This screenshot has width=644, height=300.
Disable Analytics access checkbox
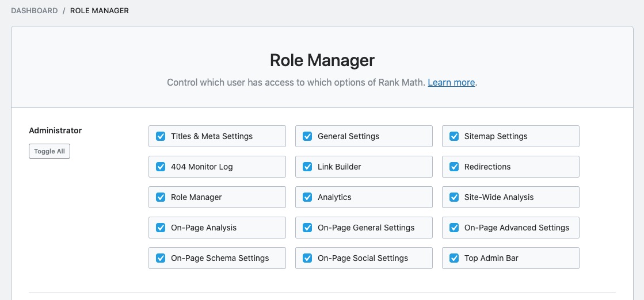307,197
